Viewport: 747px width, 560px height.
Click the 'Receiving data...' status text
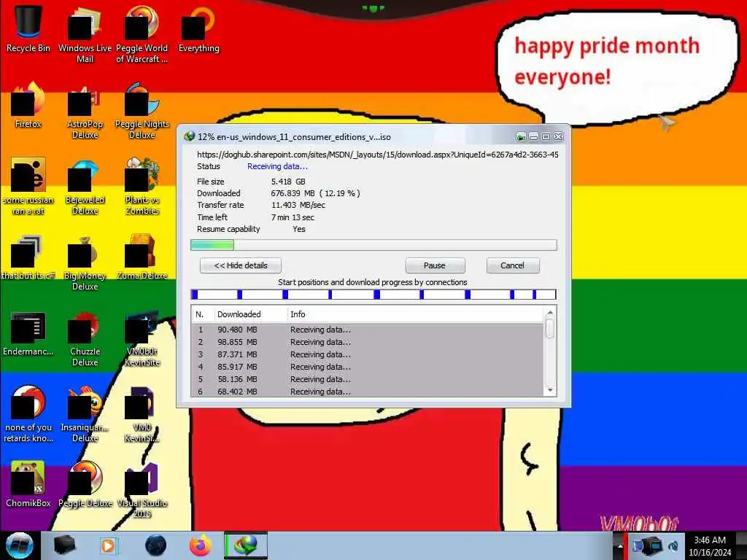277,167
